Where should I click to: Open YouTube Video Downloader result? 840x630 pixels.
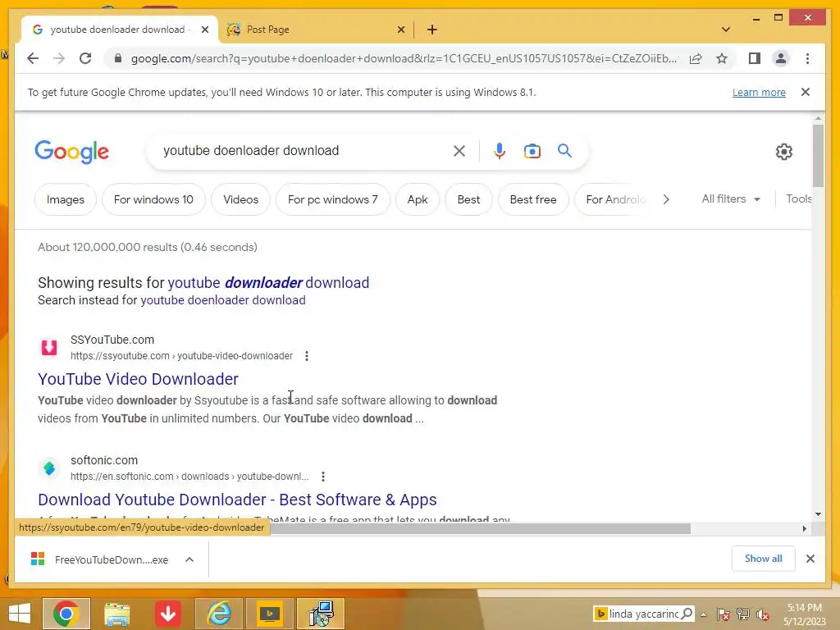[x=138, y=379]
